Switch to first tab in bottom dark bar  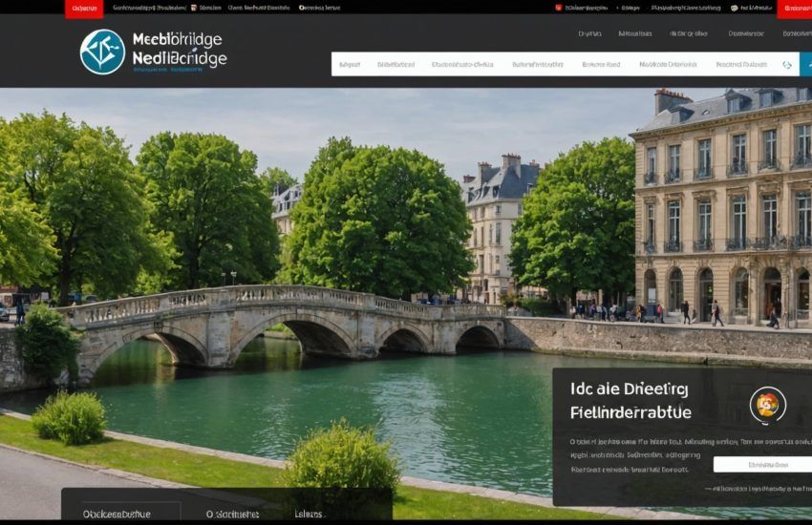pyautogui.click(x=117, y=514)
